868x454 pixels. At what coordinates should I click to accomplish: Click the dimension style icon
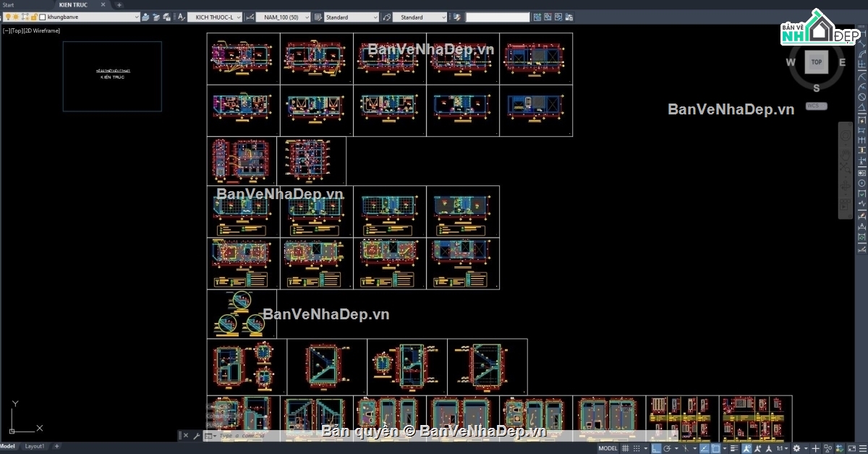[250, 17]
